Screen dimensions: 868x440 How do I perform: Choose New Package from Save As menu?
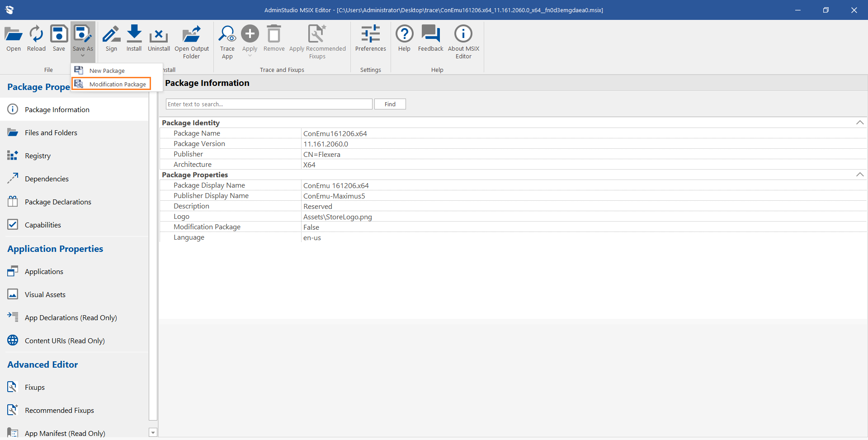tap(107, 71)
